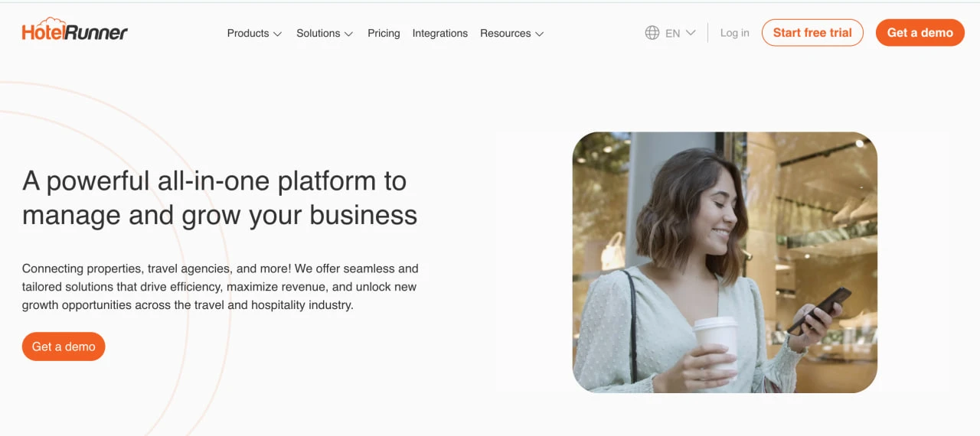
Task: Click the hero image of woman with phone
Action: pos(724,262)
